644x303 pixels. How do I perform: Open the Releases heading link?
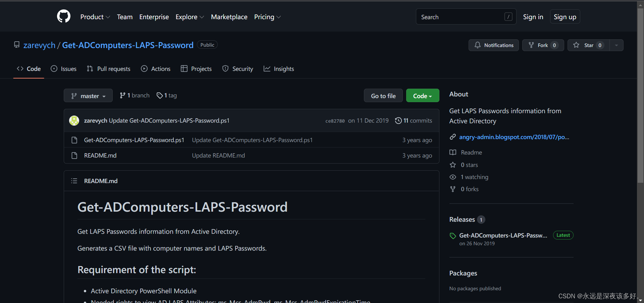[x=462, y=219]
